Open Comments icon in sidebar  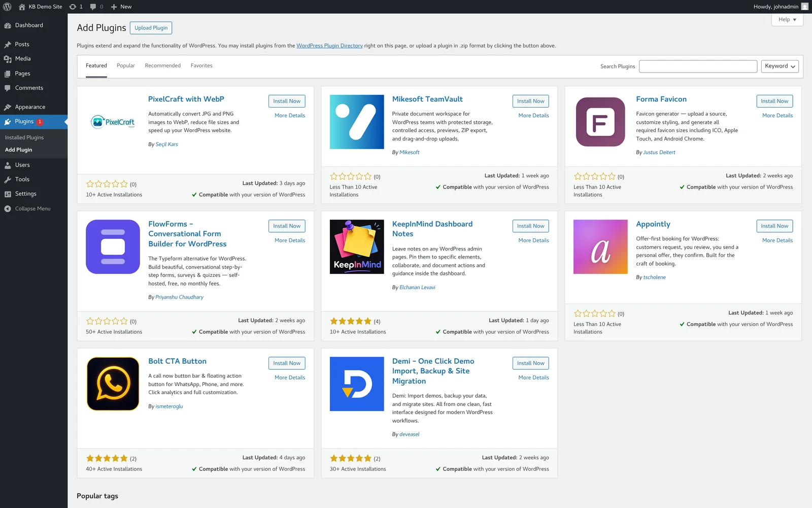coord(8,88)
